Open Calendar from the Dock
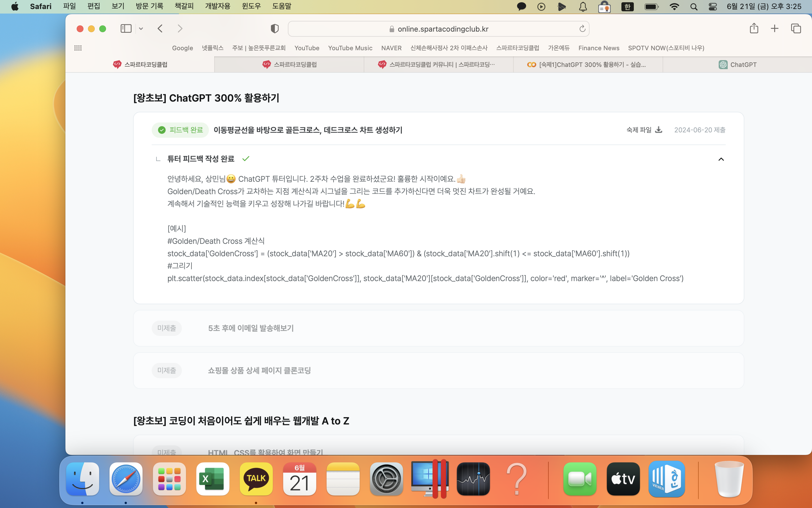Viewport: 812px width, 508px height. point(300,479)
